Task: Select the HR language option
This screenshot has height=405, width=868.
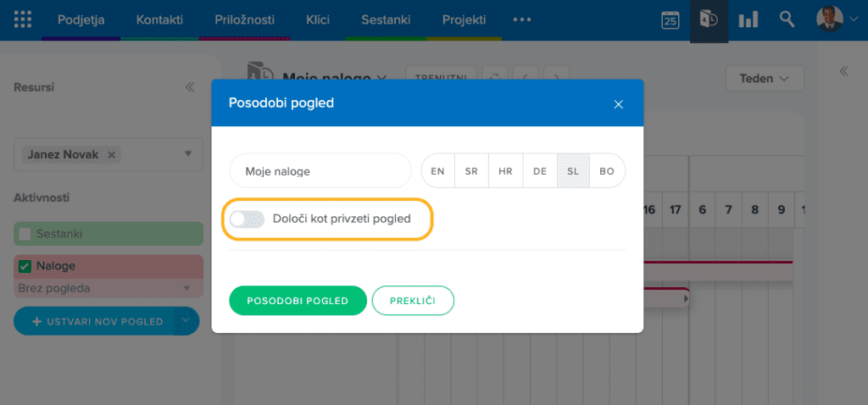Action: pyautogui.click(x=505, y=171)
